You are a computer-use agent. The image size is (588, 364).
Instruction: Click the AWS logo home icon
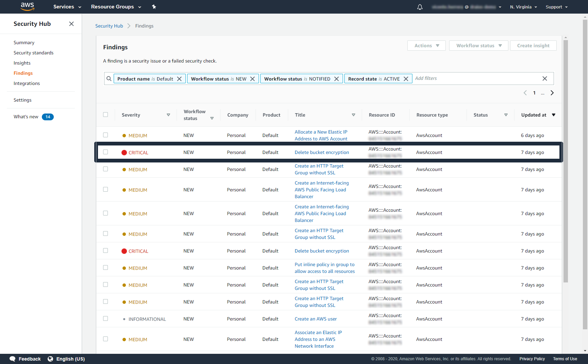click(27, 6)
